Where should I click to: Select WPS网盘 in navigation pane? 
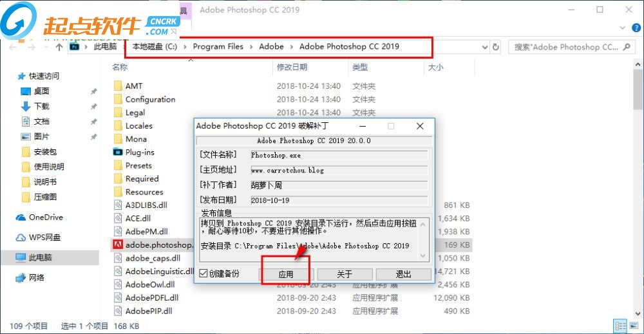[44, 237]
